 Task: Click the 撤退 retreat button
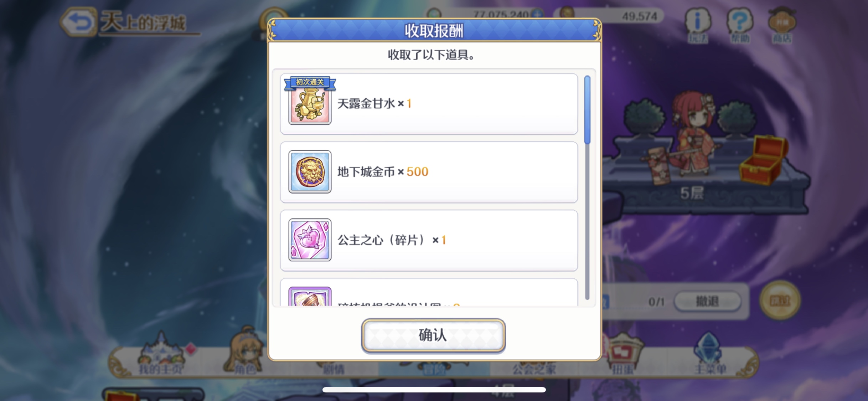tap(708, 302)
